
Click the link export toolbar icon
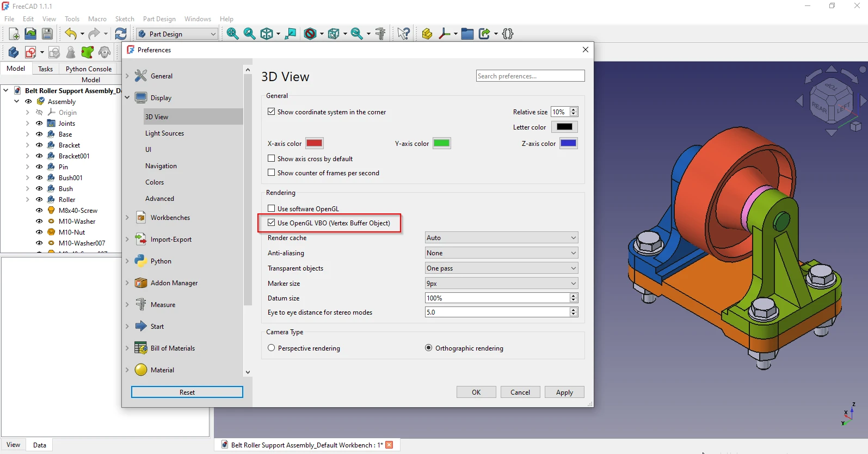click(x=484, y=34)
